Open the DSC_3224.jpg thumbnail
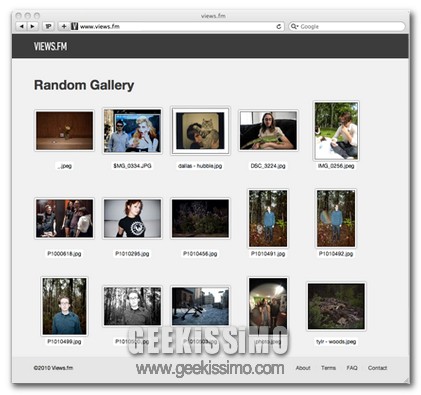Image resolution: width=421 pixels, height=395 pixels. pyautogui.click(x=268, y=131)
